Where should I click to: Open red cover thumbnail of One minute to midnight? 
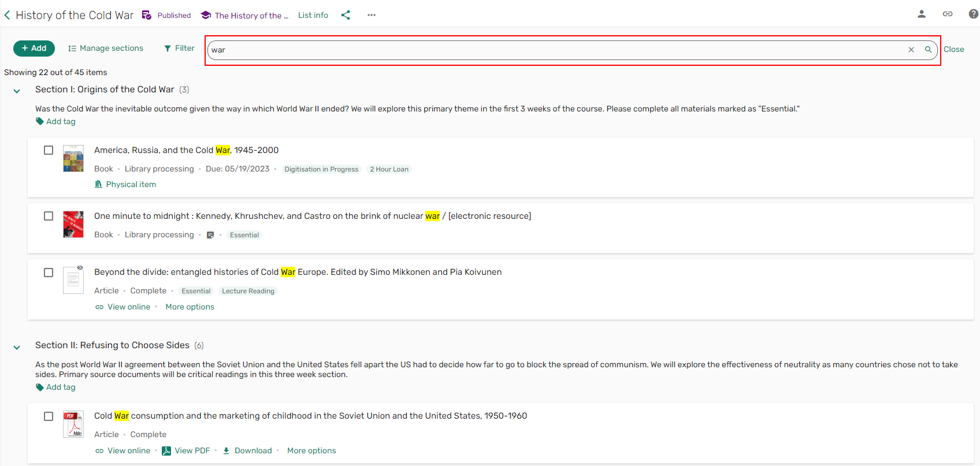[73, 225]
